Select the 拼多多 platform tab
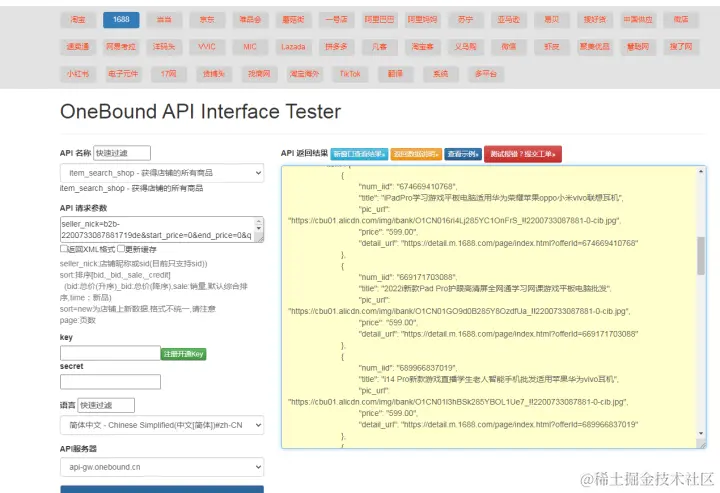Viewport: 720px width, 493px height. pos(337,47)
